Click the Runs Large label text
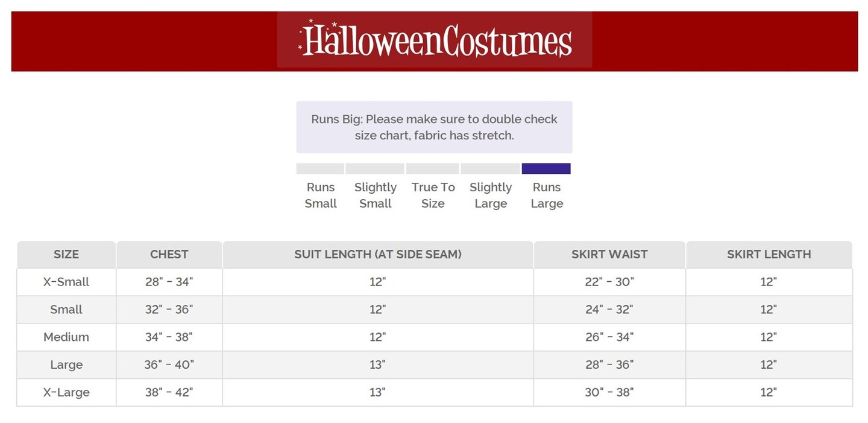Image resolution: width=868 pixels, height=423 pixels. pyautogui.click(x=547, y=196)
